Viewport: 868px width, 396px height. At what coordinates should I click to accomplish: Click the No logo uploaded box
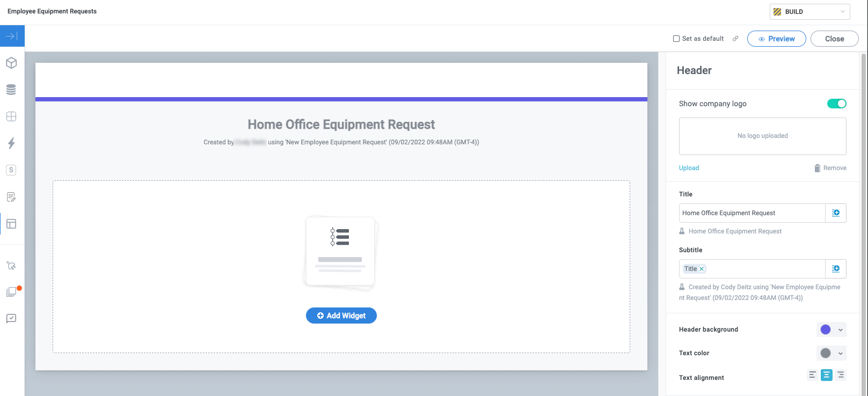click(763, 136)
